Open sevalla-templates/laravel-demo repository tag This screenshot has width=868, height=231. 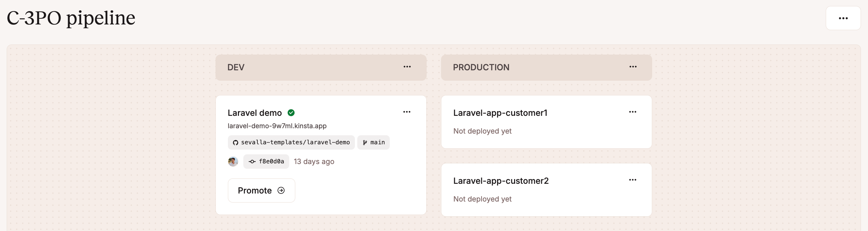[x=295, y=142]
